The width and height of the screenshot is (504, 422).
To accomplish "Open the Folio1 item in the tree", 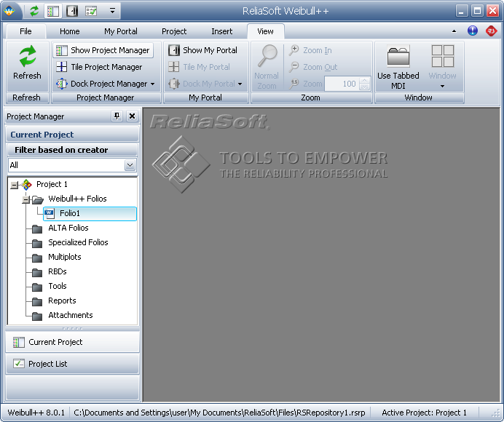I will (69, 213).
